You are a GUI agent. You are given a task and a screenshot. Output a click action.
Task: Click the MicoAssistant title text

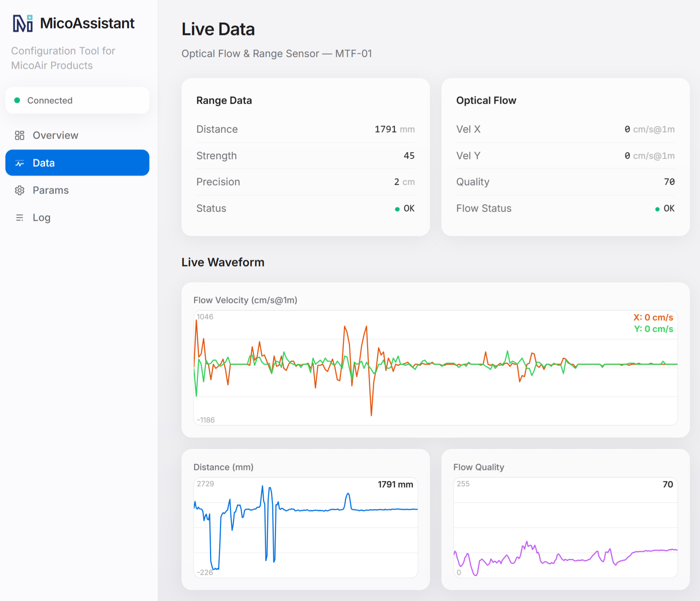(87, 23)
